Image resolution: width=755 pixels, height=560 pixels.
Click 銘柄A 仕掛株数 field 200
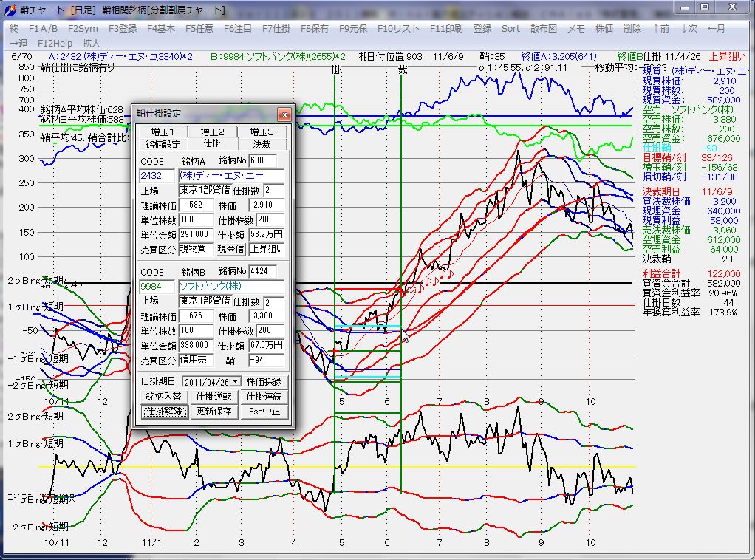270,220
